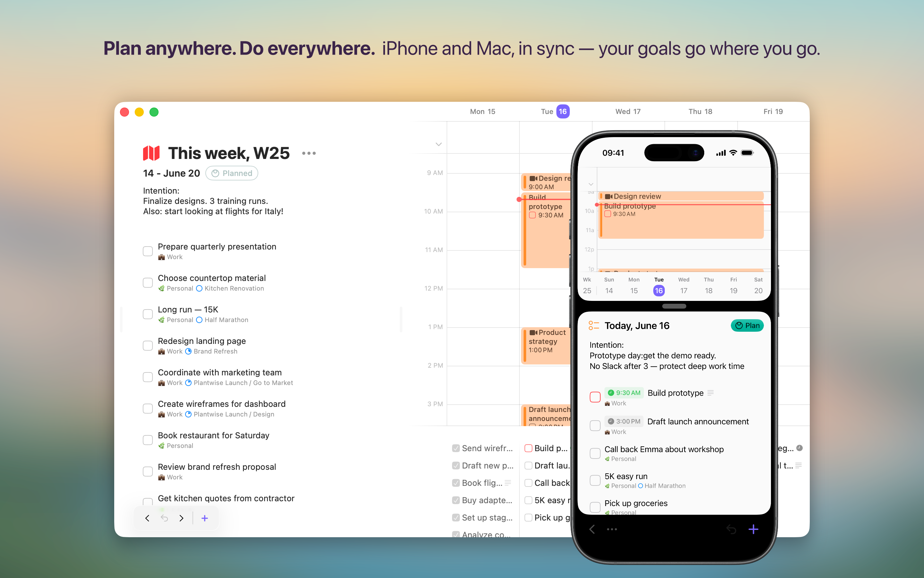Open Plantwise Launch / Design project link
Viewport: 924px width, 578px height.
(234, 414)
